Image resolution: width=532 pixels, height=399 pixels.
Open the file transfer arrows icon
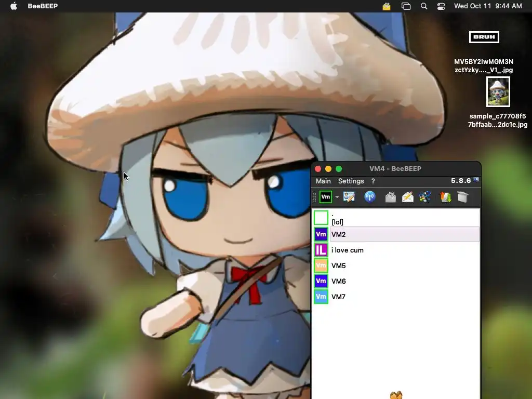(445, 197)
